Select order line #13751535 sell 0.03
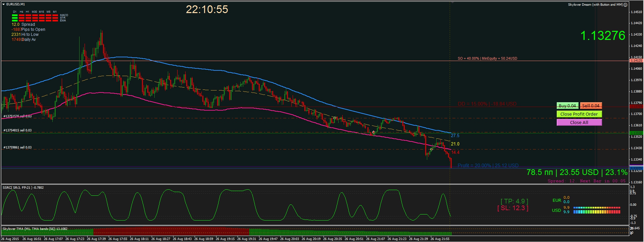 (x=17, y=116)
